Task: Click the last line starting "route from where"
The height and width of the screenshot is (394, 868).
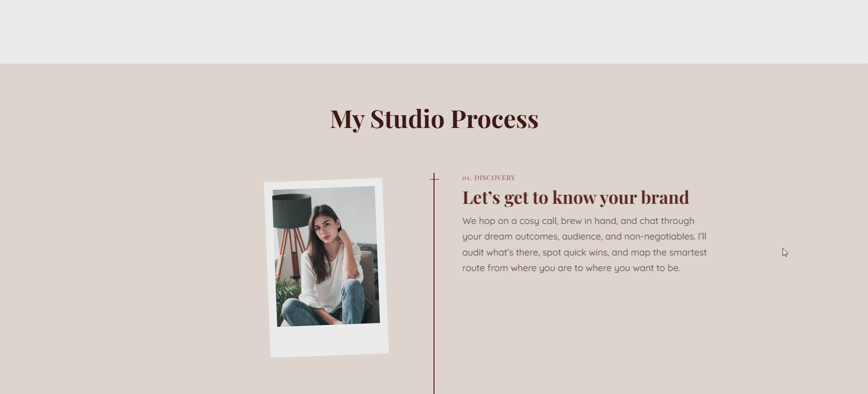Action: pyautogui.click(x=571, y=268)
